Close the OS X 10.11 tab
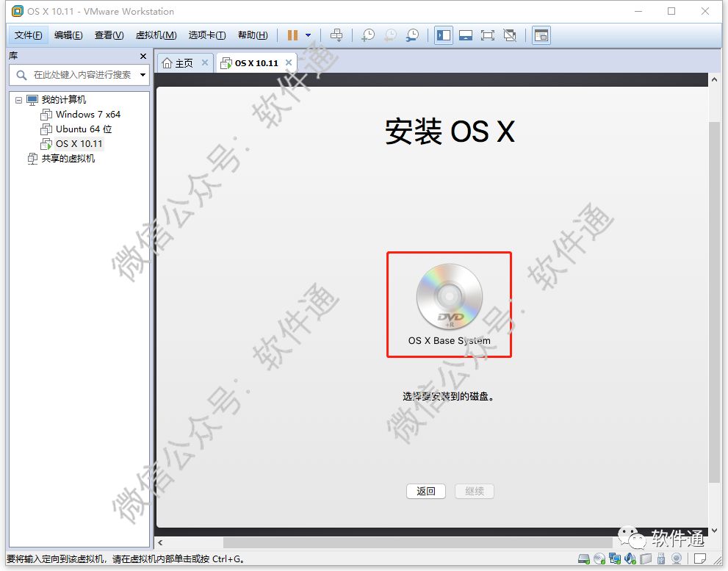This screenshot has height=571, width=728. click(289, 62)
